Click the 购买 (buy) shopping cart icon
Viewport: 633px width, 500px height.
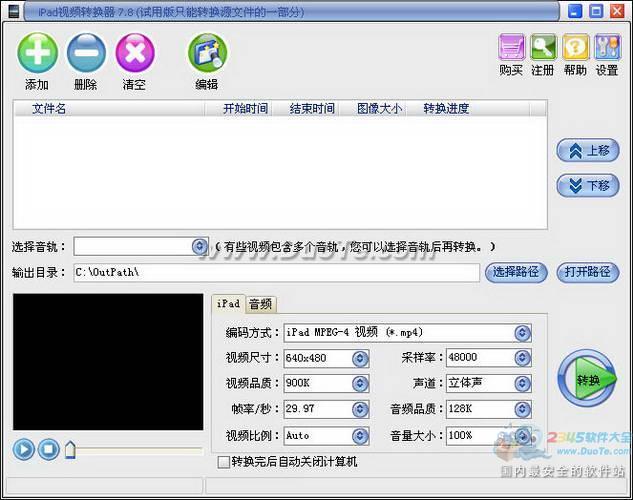pos(511,47)
